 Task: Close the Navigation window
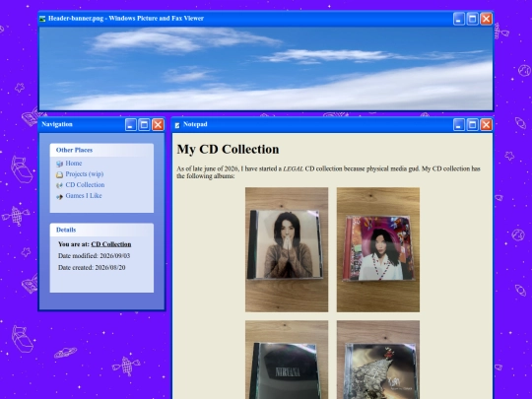tap(158, 124)
